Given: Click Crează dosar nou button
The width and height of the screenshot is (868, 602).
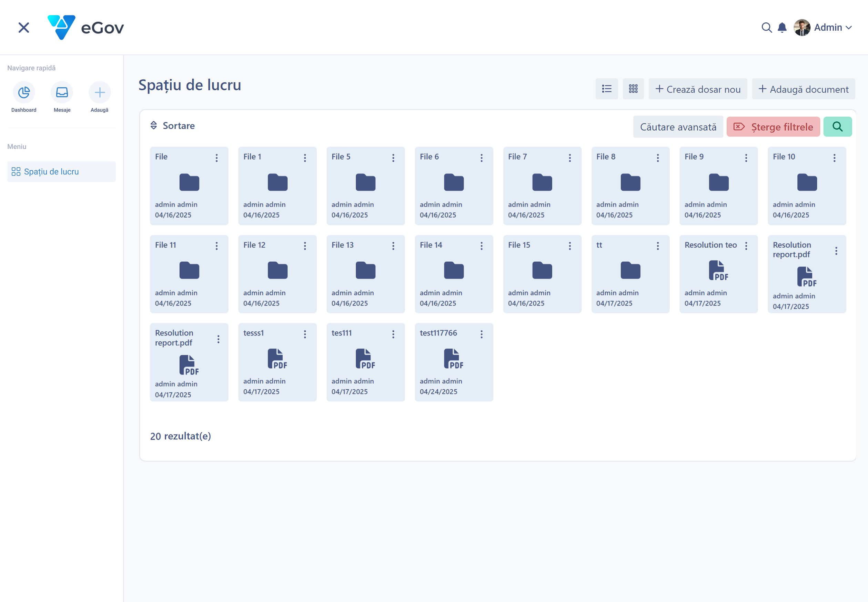Looking at the screenshot, I should tap(698, 89).
